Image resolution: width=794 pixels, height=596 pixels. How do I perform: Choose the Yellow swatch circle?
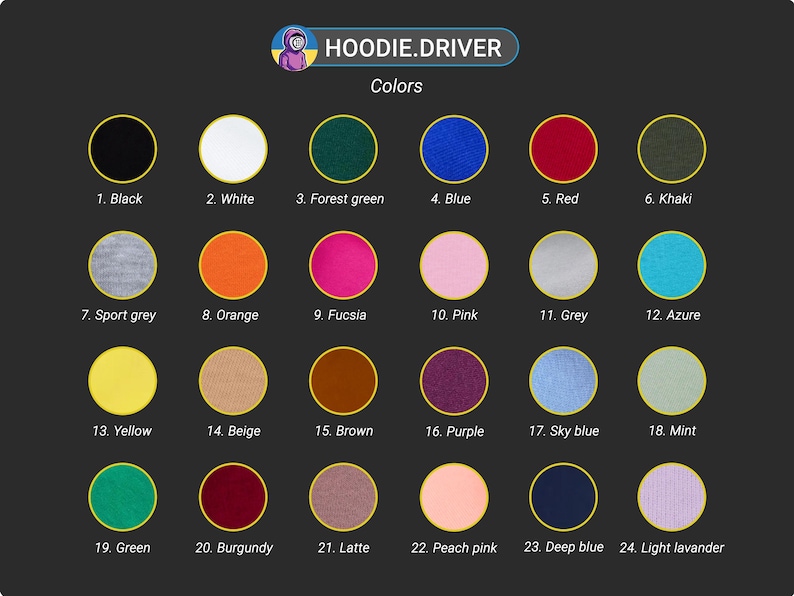[x=123, y=381]
